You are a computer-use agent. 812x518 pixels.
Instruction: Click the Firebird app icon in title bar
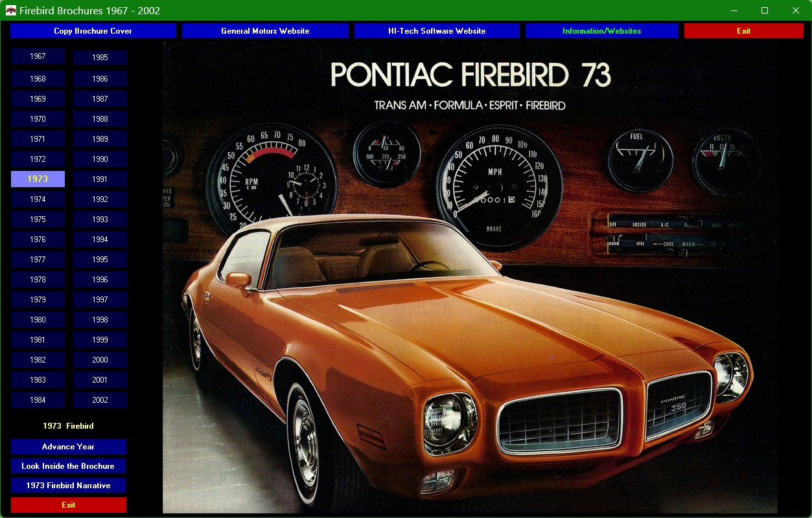coord(10,10)
